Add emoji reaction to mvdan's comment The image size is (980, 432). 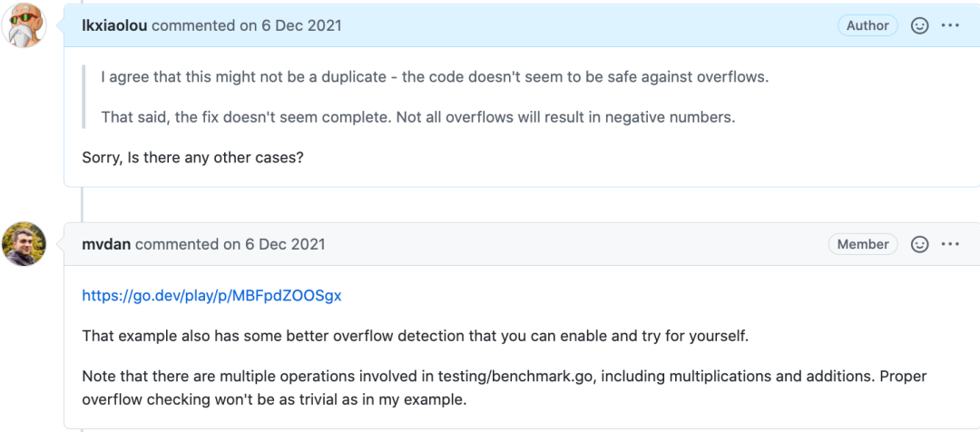[919, 244]
